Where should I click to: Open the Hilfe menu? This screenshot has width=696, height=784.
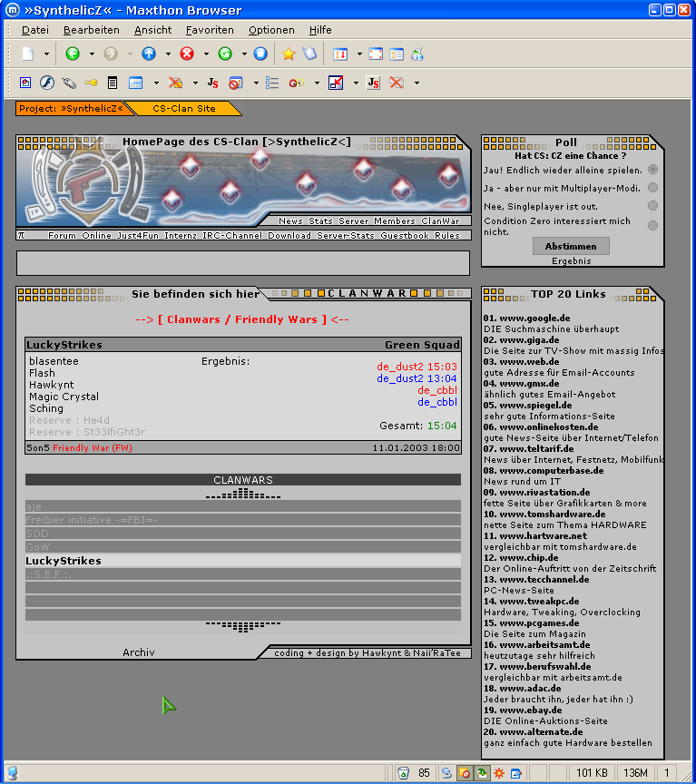[320, 30]
